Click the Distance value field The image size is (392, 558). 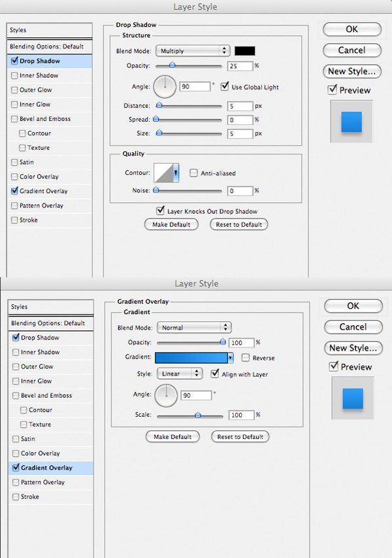coord(240,106)
